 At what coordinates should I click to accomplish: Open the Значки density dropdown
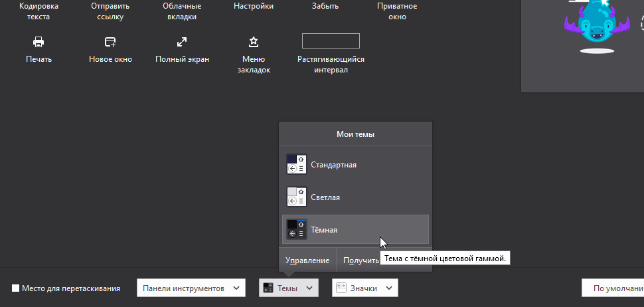tap(364, 288)
